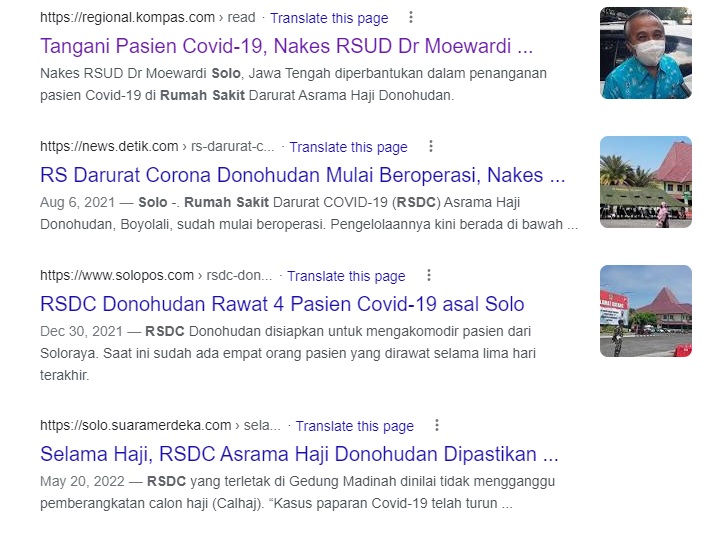Image resolution: width=712 pixels, height=544 pixels.
Task: Click the Solopos result thumbnail with banner
Action: point(646,311)
